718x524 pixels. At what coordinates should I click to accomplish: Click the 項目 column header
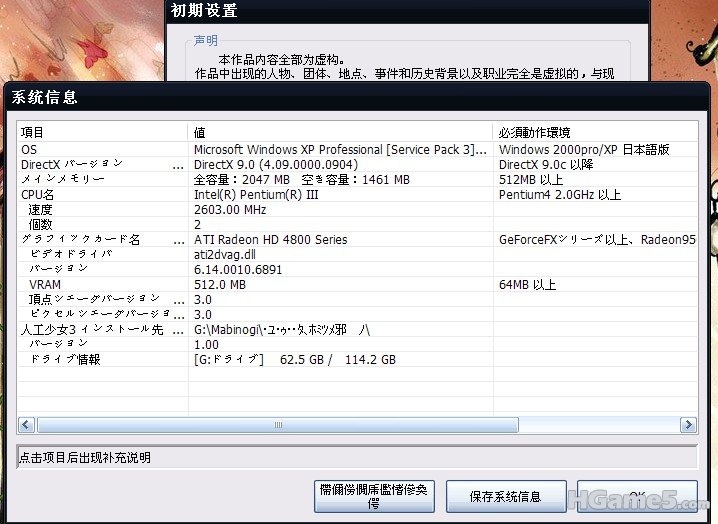[x=102, y=132]
